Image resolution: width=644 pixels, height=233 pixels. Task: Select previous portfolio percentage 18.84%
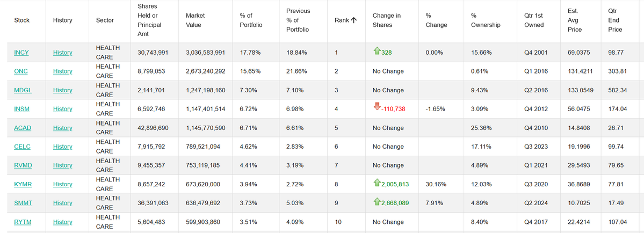point(296,53)
